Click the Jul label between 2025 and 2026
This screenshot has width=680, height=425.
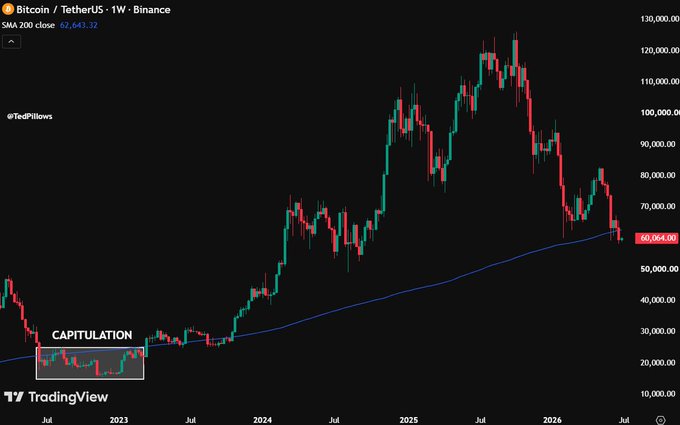(480, 420)
